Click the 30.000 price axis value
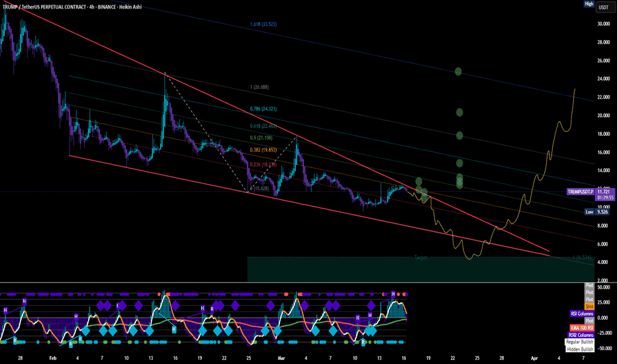The width and height of the screenshot is (617, 364). point(603,24)
